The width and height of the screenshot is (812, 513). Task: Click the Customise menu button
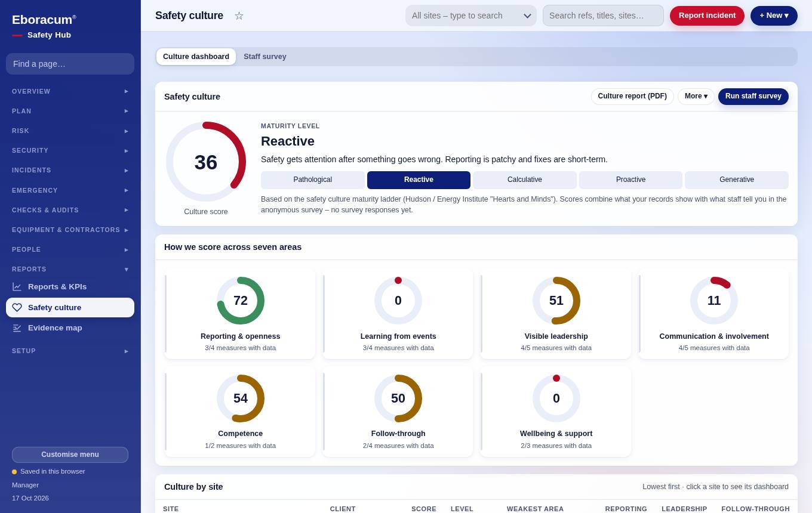(x=70, y=455)
